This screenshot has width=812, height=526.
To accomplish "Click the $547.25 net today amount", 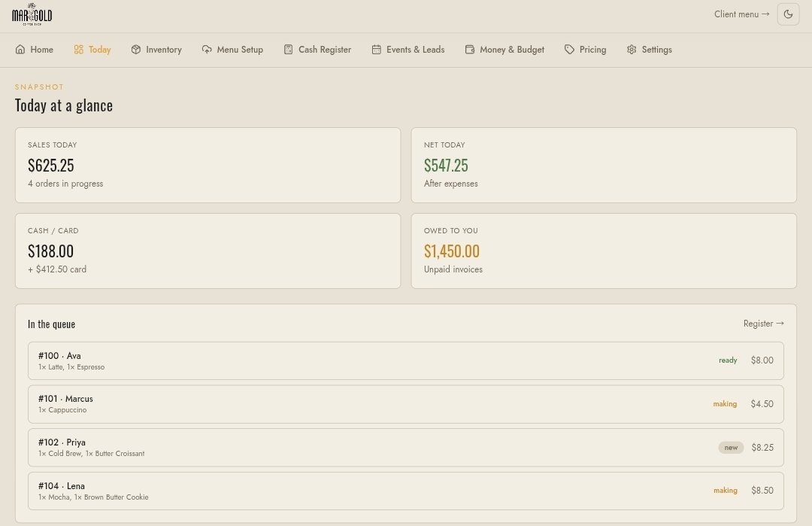I will pyautogui.click(x=446, y=166).
